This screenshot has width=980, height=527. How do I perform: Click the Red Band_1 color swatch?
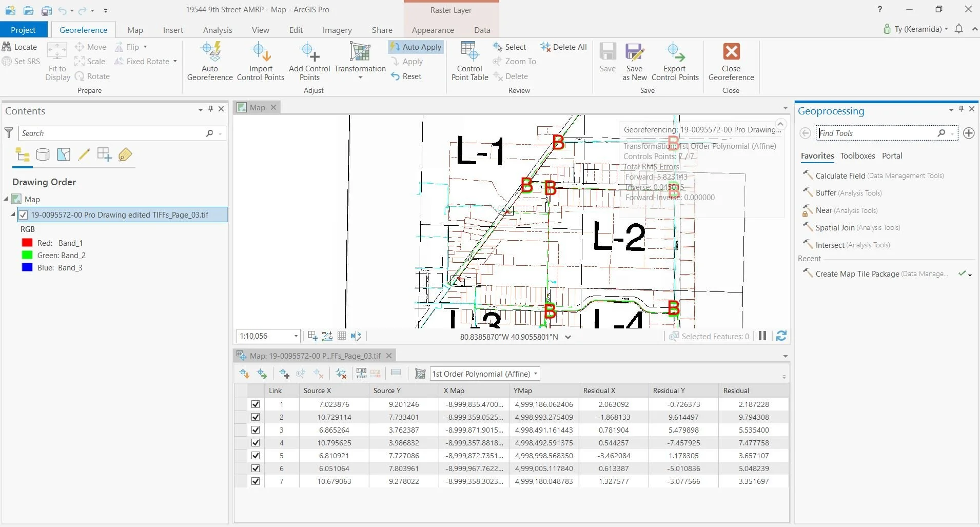coord(27,242)
